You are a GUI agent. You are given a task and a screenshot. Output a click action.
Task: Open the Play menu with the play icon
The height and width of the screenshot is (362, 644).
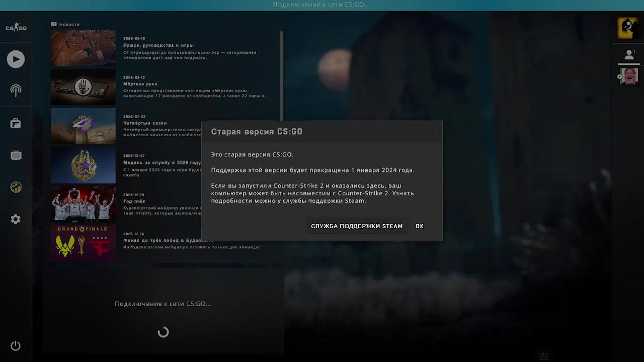pyautogui.click(x=16, y=59)
